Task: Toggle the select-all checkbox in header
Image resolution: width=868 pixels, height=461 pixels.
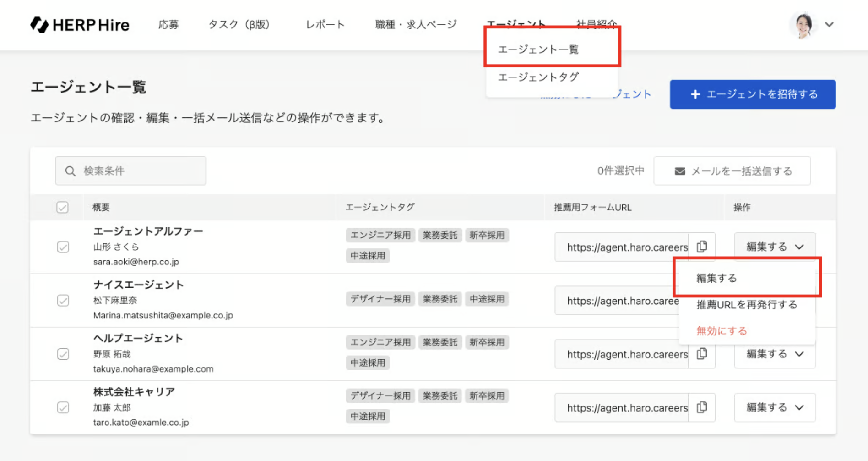Action: 63,208
